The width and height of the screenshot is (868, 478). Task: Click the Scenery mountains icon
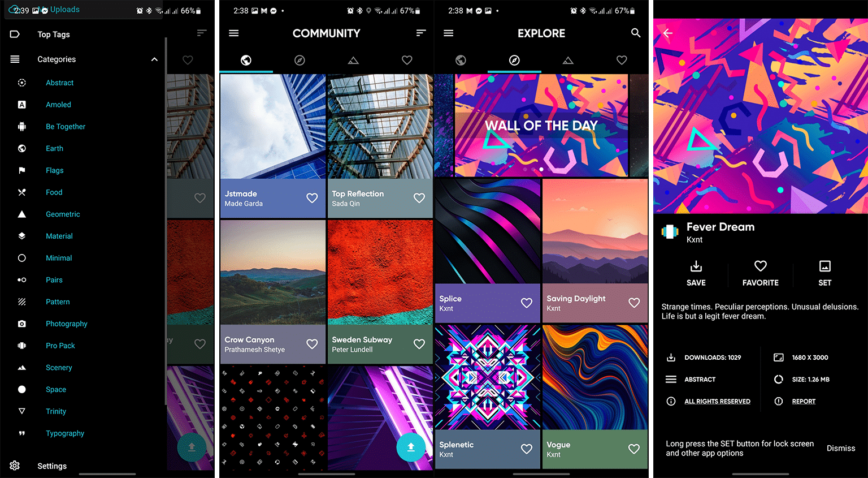click(x=21, y=368)
